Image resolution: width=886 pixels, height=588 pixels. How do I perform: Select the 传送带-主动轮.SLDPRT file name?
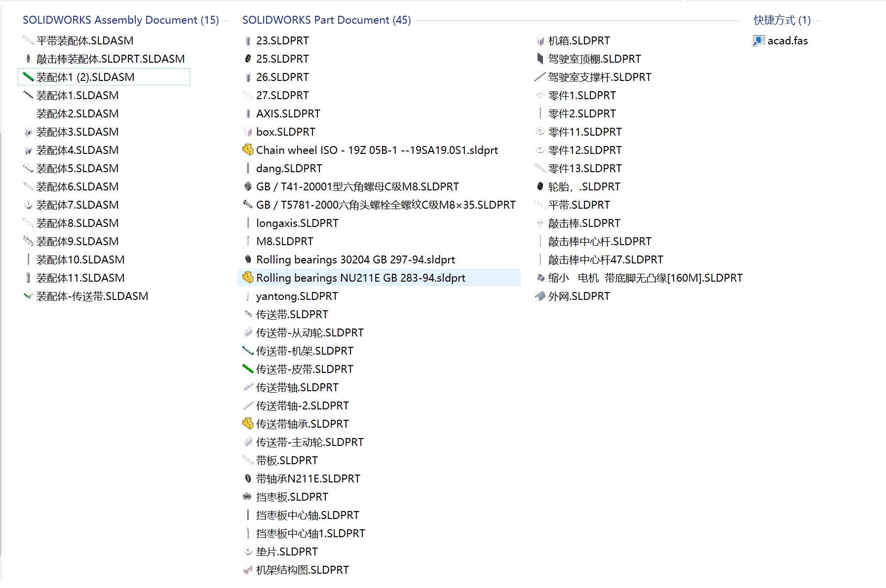click(310, 442)
